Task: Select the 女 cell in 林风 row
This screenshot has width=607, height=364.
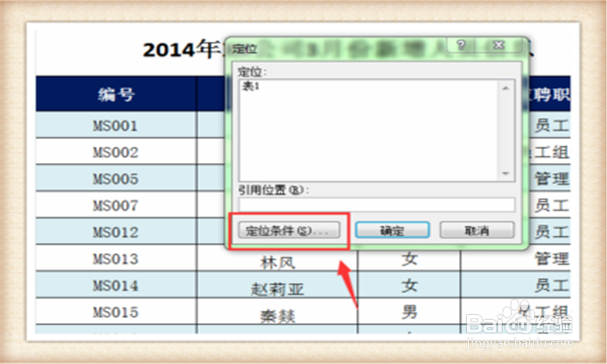Action: [x=409, y=258]
